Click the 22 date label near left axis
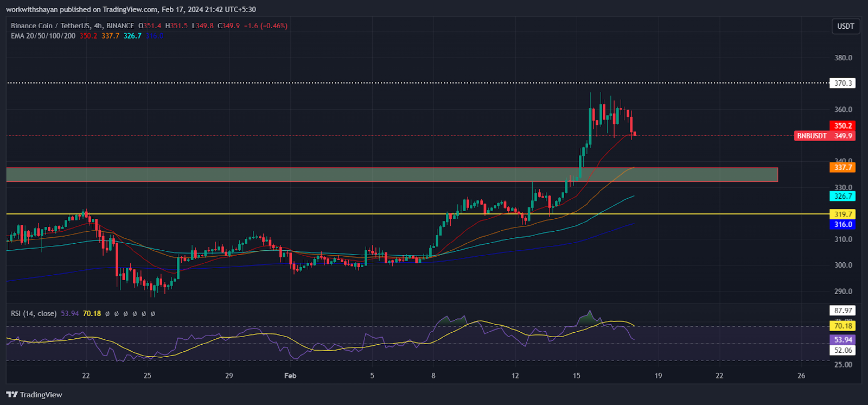This screenshot has width=868, height=405. [86, 376]
